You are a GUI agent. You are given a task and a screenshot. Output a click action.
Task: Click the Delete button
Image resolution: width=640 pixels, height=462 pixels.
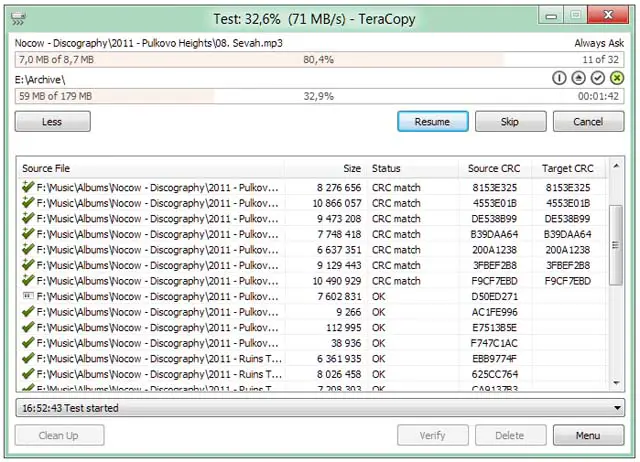coord(510,435)
